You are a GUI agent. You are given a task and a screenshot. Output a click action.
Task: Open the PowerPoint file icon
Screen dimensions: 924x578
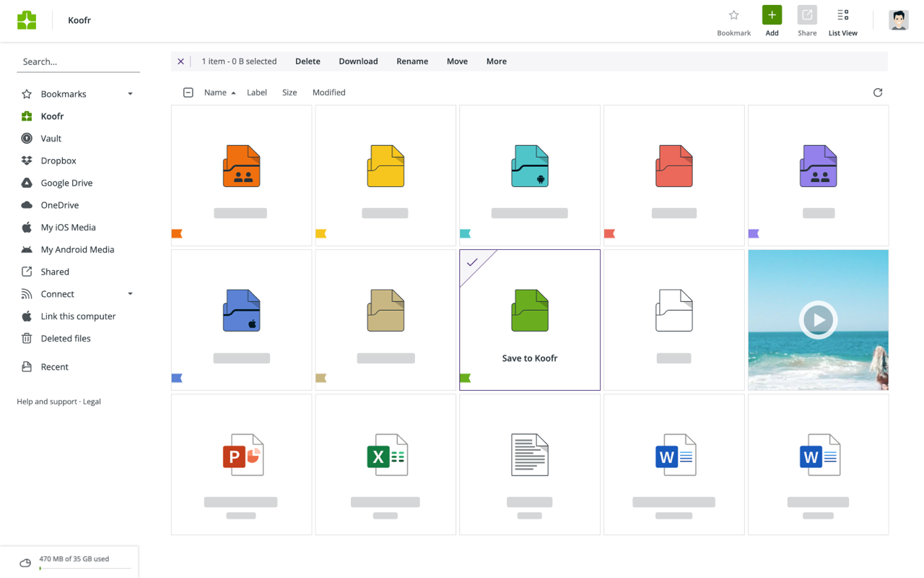[243, 455]
